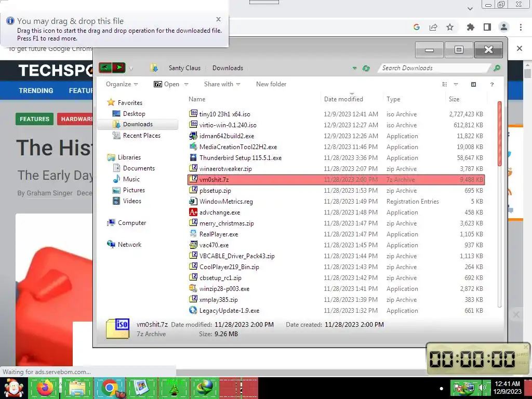Expand the Open button dropdown arrow
The height and width of the screenshot is (399, 532).
186,85
